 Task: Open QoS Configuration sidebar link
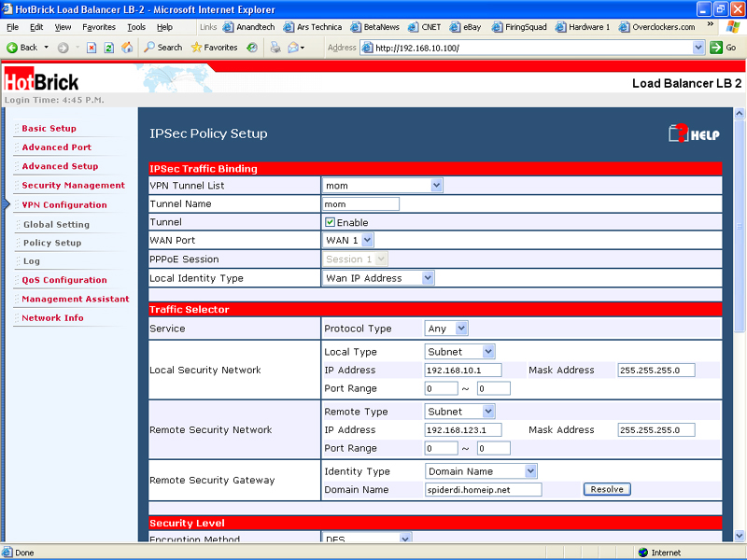[x=64, y=280]
